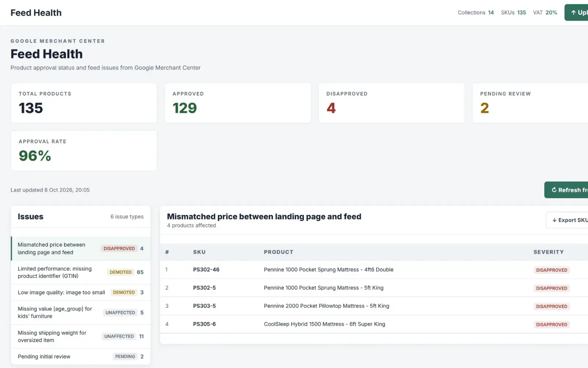588x368 pixels.
Task: Click Pennine 1000 Pocket Sprung 5ft King product
Action: (x=323, y=288)
